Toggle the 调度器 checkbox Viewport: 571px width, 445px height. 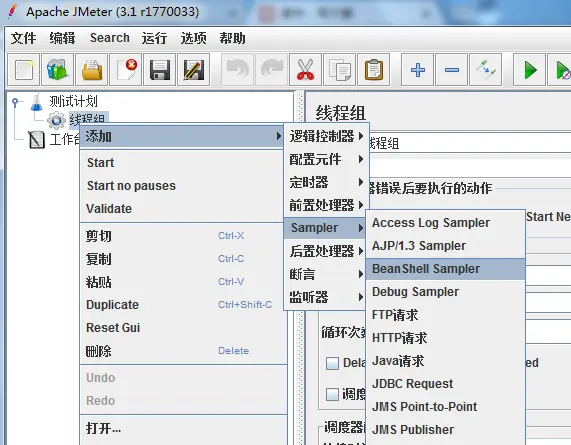click(x=332, y=394)
